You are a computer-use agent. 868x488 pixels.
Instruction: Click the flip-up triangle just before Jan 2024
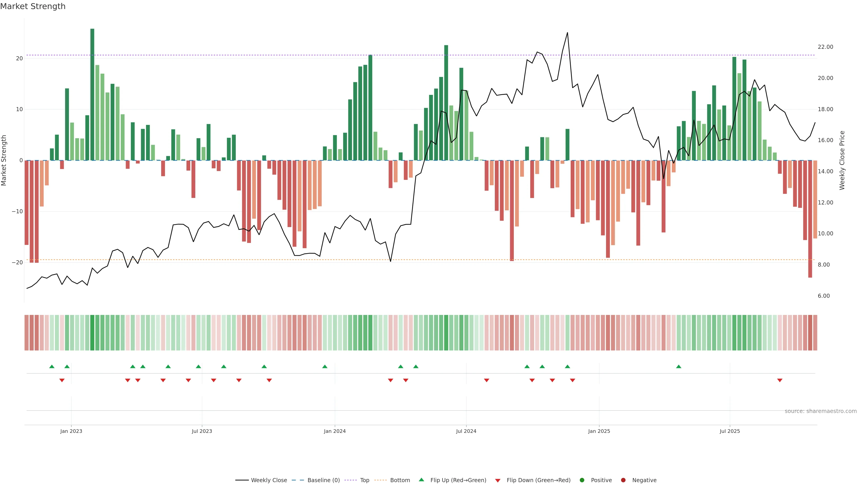pyautogui.click(x=325, y=366)
